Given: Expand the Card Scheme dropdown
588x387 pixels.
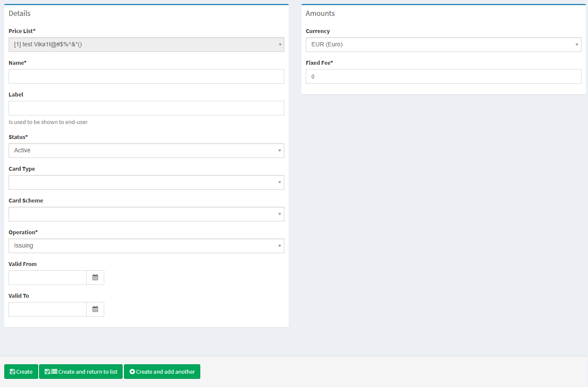Looking at the screenshot, I should click(x=146, y=214).
